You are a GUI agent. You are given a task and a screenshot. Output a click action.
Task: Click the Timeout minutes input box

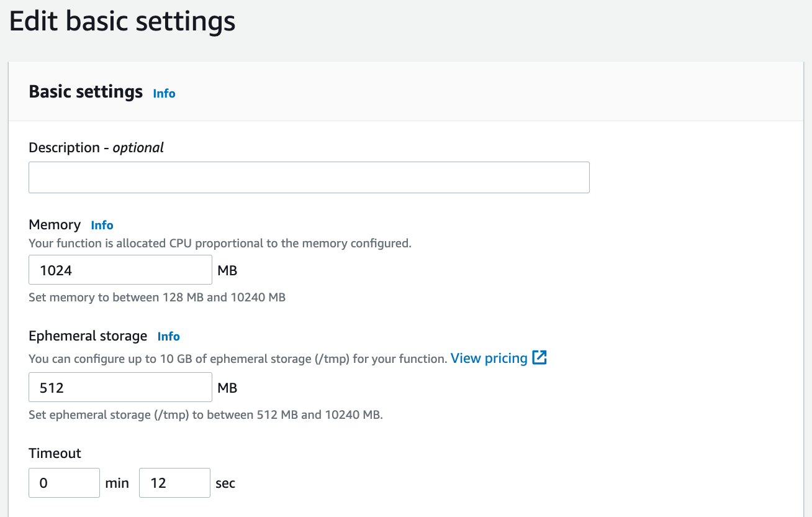pyautogui.click(x=64, y=483)
